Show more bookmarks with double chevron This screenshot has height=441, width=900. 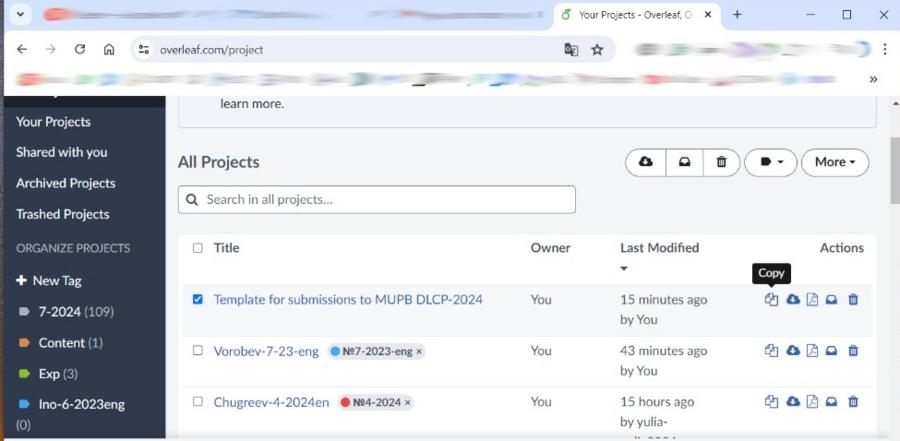[x=873, y=79]
